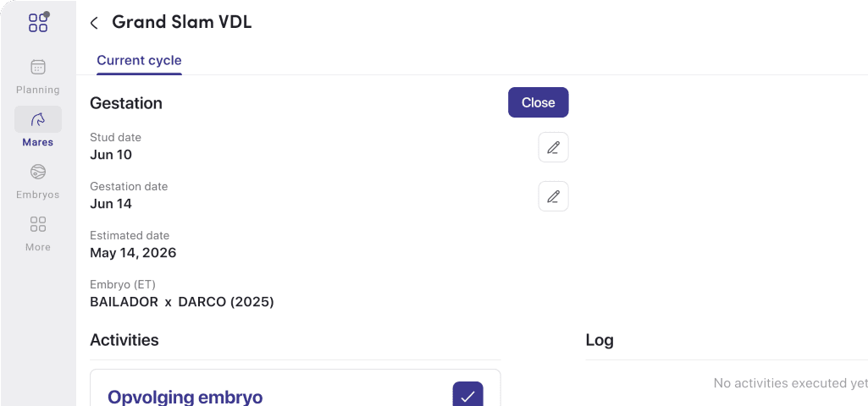The width and height of the screenshot is (868, 406).
Task: Click the Embryos label in sidebar
Action: pos(37,195)
